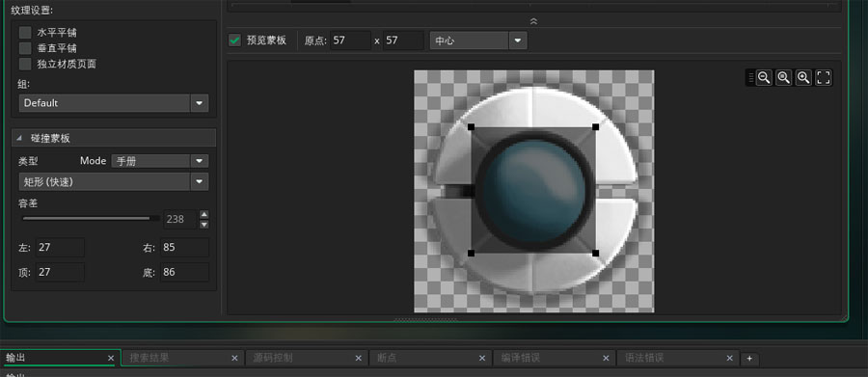868x377 pixels.
Task: Close the 输出 tab
Action: coord(111,358)
